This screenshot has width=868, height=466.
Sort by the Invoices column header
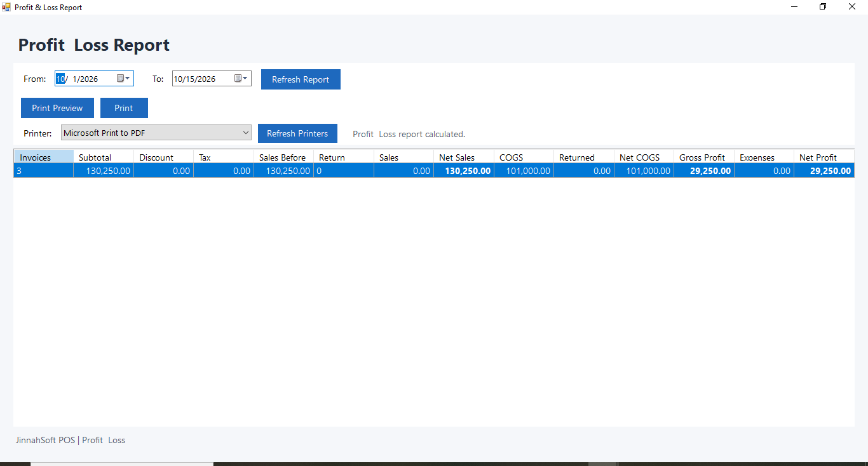(x=44, y=157)
